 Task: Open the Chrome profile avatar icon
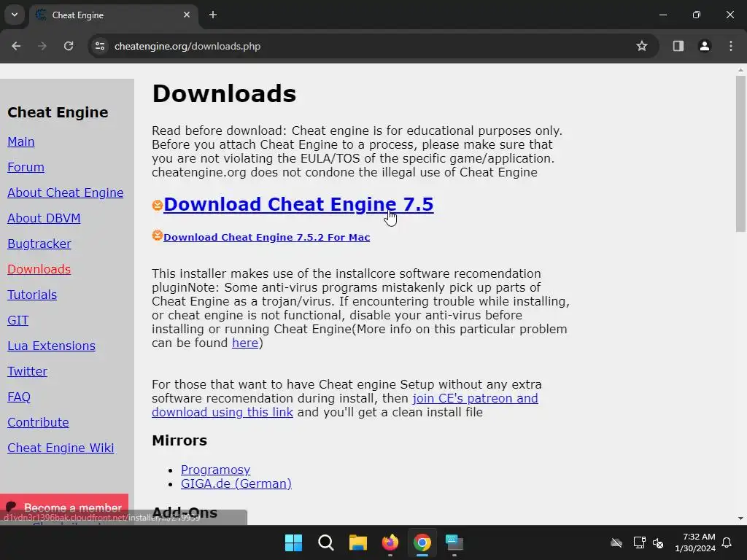[704, 46]
